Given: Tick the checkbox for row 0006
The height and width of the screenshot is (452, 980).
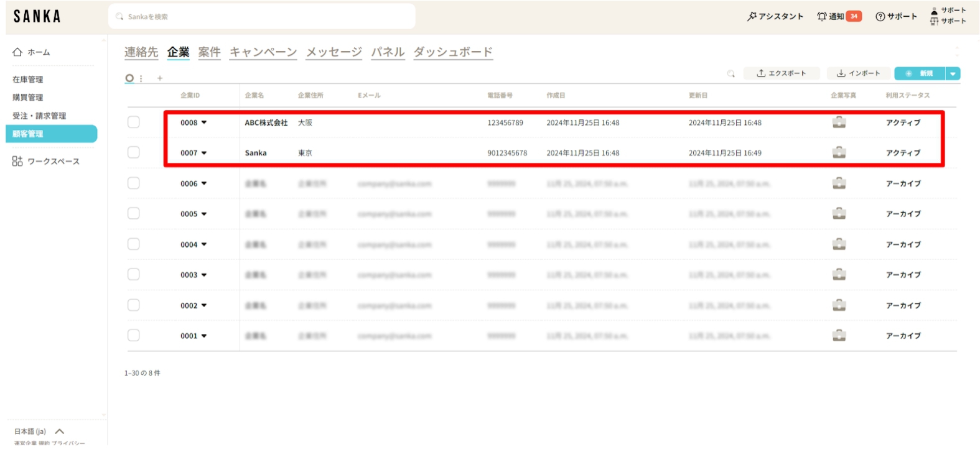Looking at the screenshot, I should [134, 183].
